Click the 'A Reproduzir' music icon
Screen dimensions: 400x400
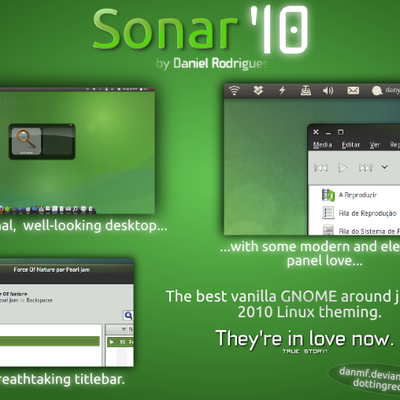point(328,195)
